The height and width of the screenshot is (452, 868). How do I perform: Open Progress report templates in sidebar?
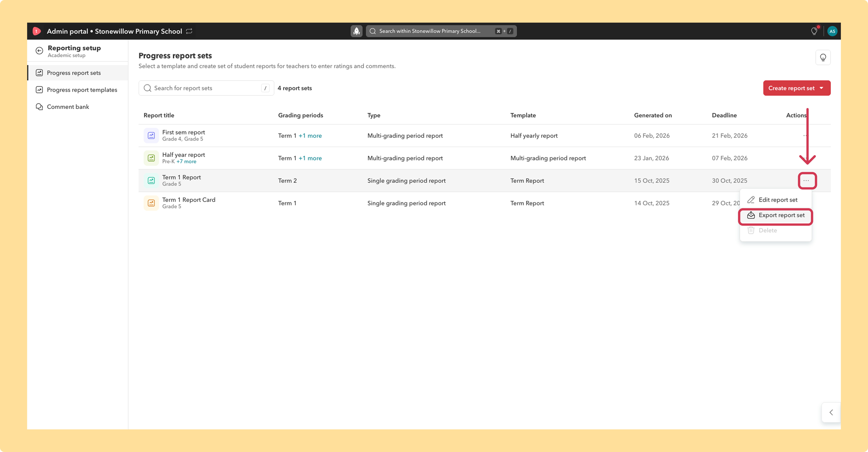point(78,90)
